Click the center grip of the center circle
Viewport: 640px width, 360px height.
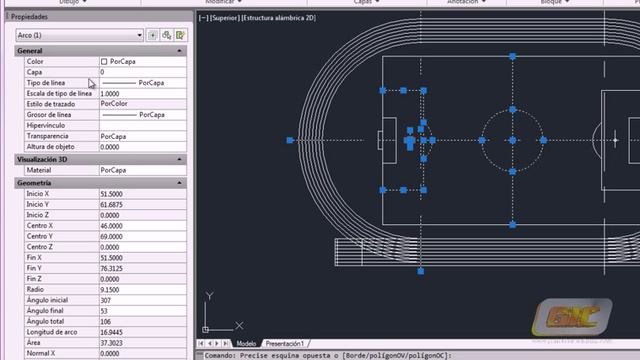[x=513, y=140]
